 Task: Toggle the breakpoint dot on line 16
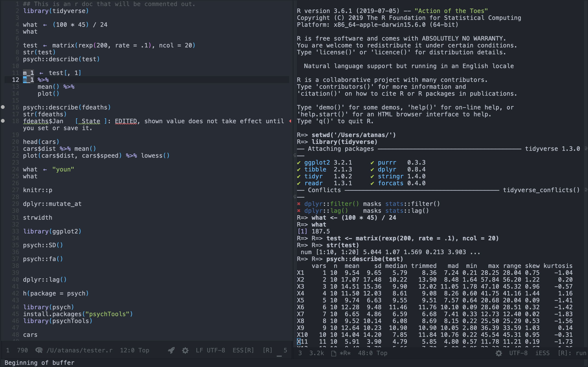pyautogui.click(x=3, y=107)
